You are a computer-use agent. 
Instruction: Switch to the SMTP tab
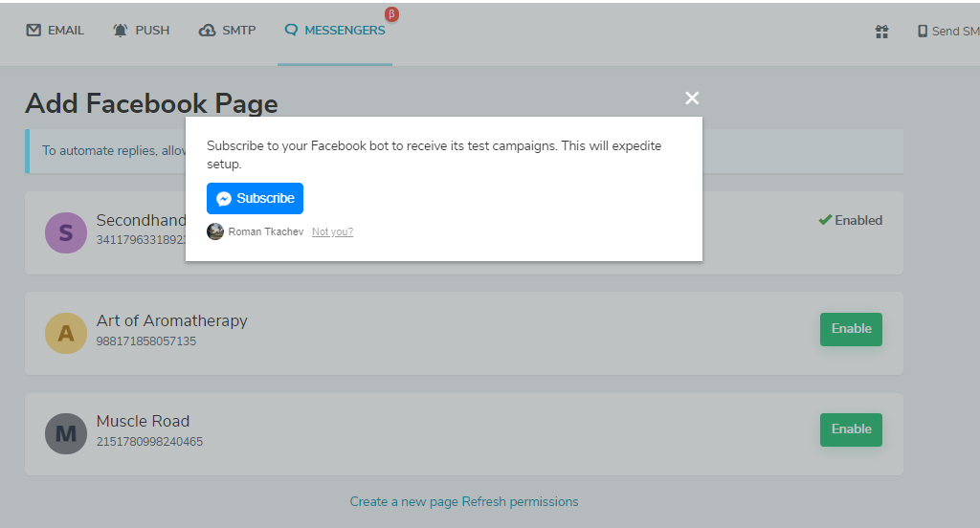(228, 31)
